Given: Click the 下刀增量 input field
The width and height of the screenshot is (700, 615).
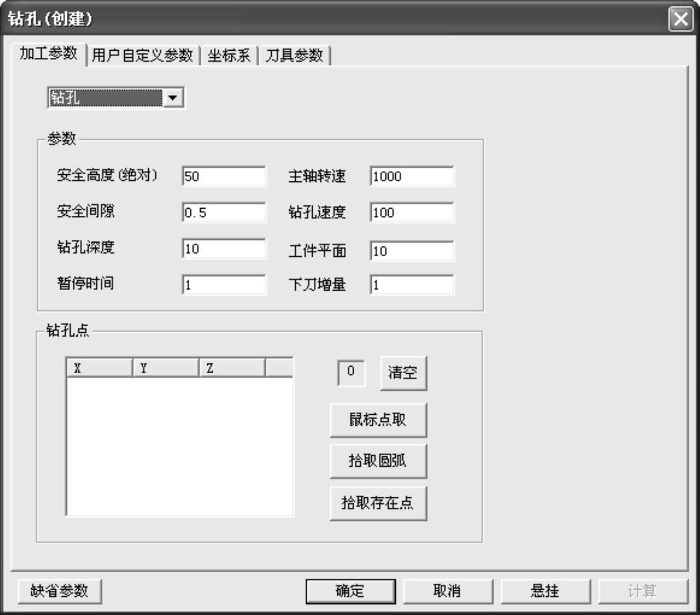Looking at the screenshot, I should (411, 285).
